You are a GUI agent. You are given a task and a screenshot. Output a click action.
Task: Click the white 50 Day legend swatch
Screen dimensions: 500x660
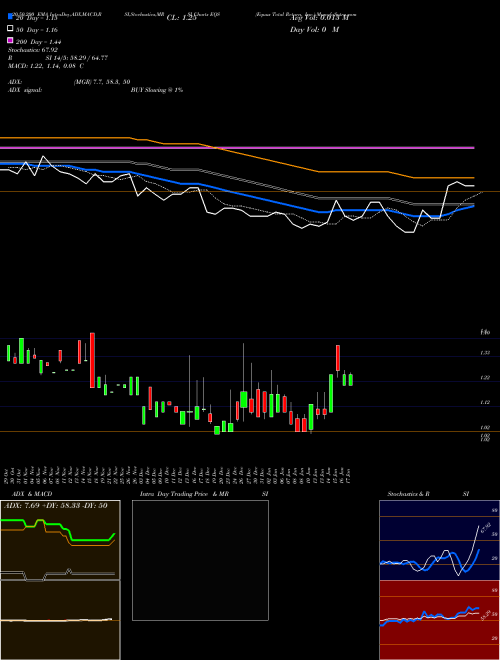tap(11, 29)
